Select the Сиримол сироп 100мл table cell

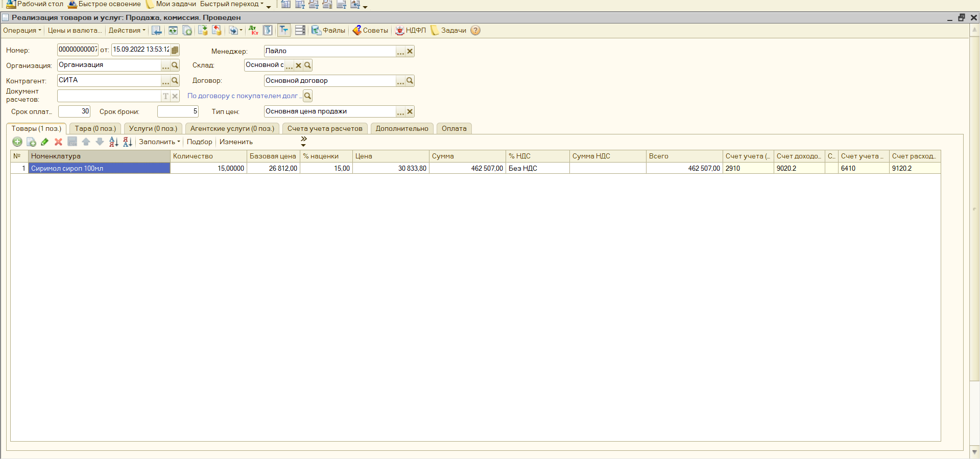click(99, 168)
